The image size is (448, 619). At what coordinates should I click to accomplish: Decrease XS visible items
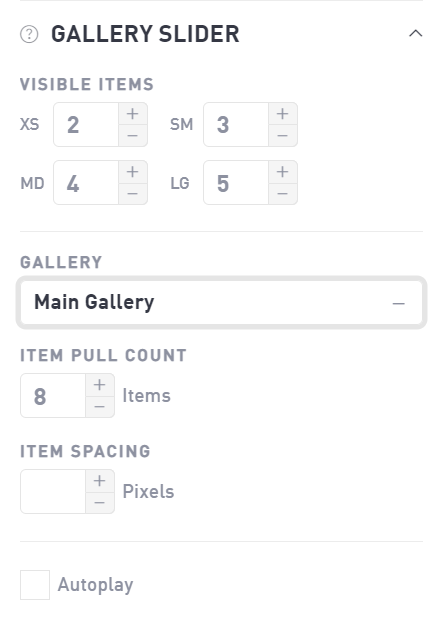click(x=133, y=135)
